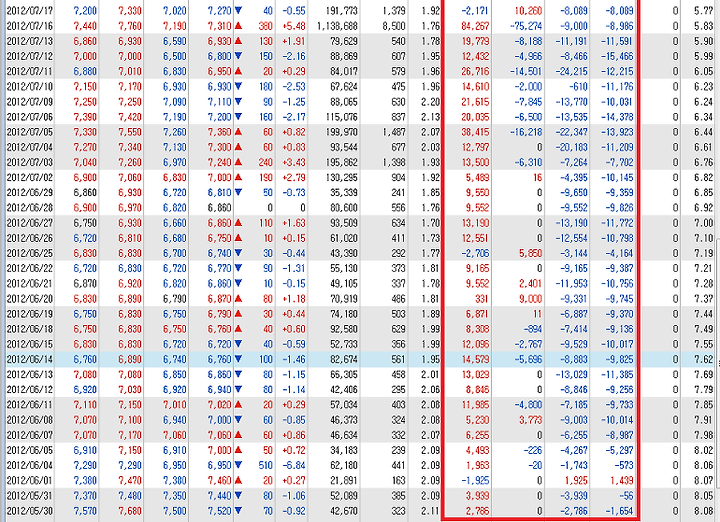This screenshot has height=522, width=720.
Task: Select the 2012/06/19 date cell
Action: pos(30,314)
